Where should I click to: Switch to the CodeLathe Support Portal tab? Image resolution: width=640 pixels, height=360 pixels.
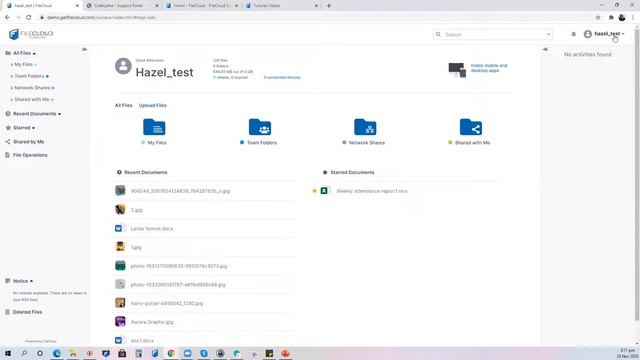tap(122, 6)
